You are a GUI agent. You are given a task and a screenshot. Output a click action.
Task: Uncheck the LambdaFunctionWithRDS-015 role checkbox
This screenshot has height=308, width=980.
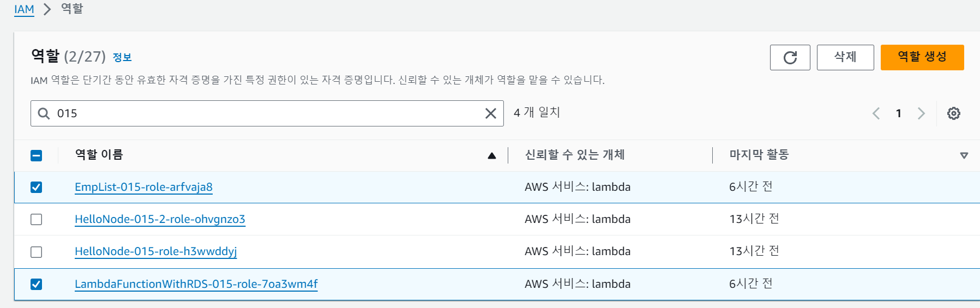(37, 284)
